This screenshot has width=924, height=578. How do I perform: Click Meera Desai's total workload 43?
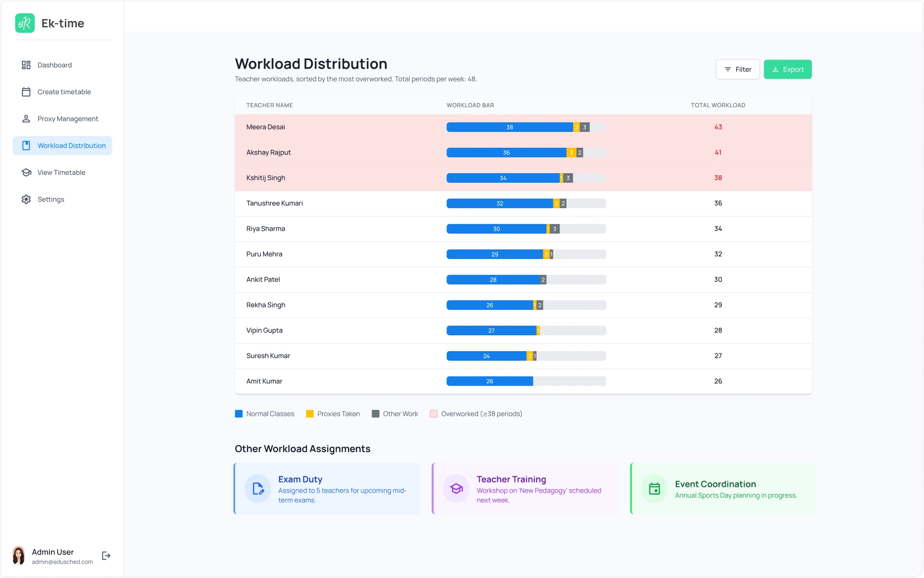(x=718, y=127)
